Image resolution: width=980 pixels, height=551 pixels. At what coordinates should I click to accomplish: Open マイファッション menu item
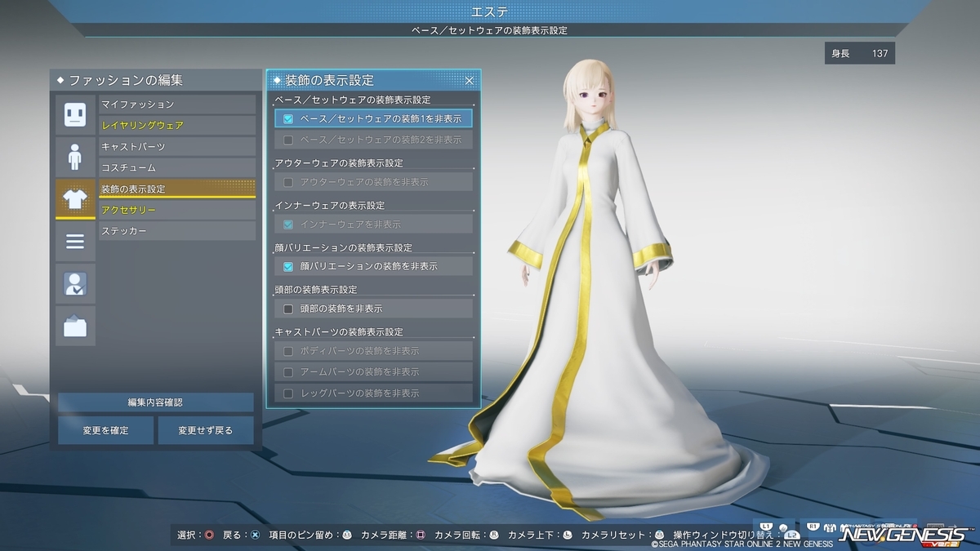coord(177,104)
